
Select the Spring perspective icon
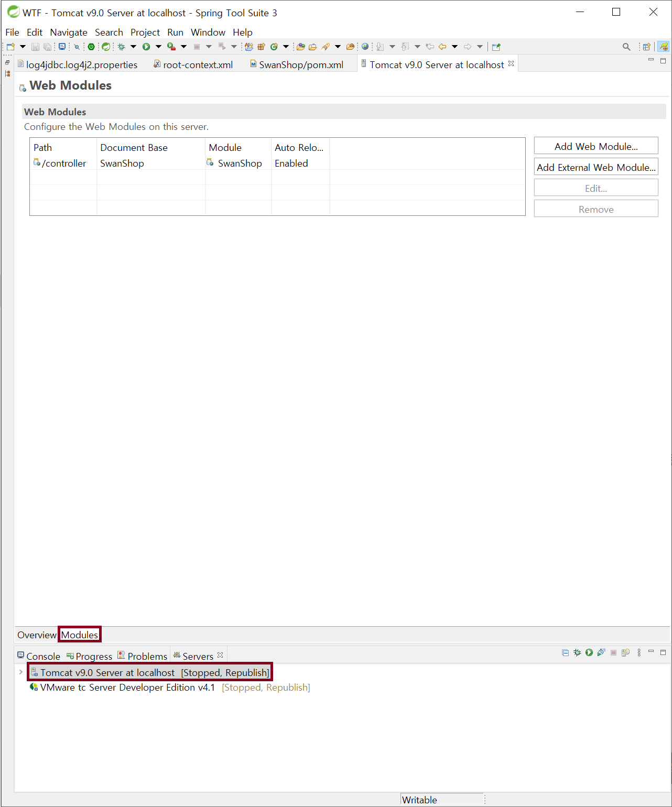click(664, 47)
